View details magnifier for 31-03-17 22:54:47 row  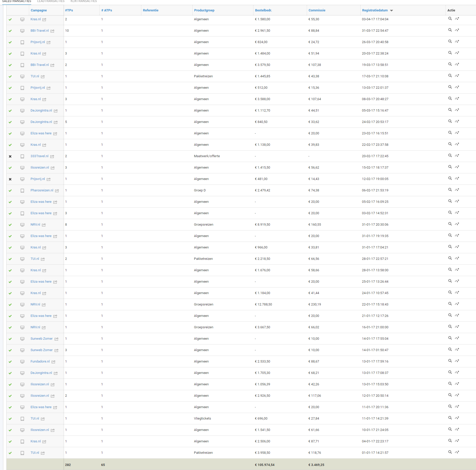450,30
